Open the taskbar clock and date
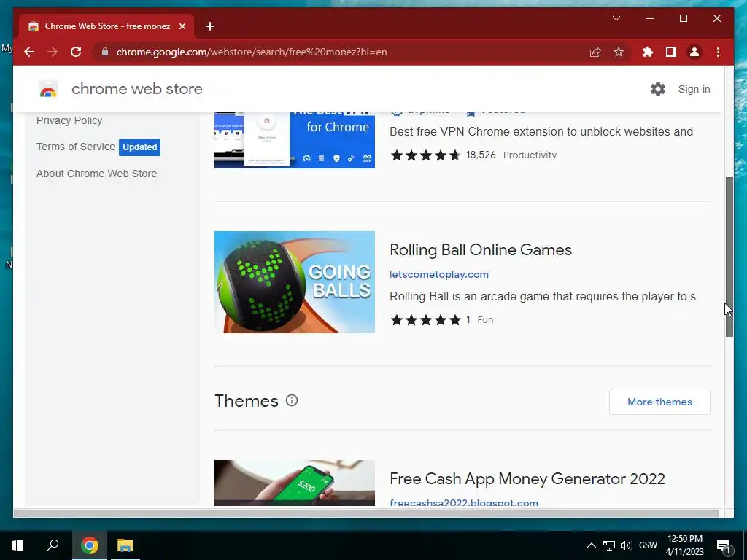The width and height of the screenshot is (747, 560). [684, 545]
